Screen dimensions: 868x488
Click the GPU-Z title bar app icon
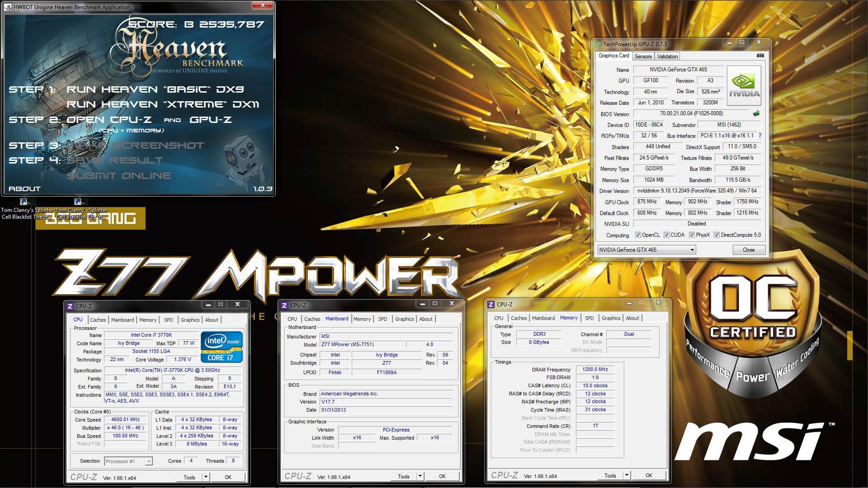(598, 44)
